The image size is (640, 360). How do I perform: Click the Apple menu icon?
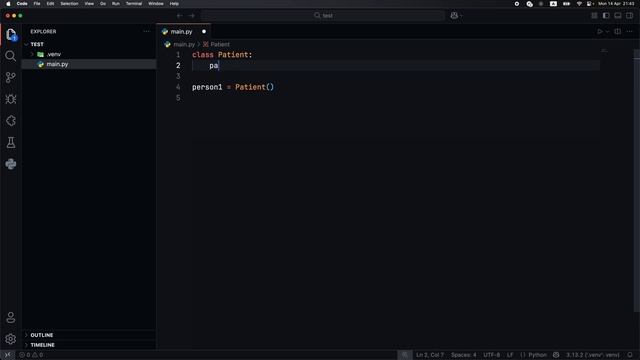(x=8, y=4)
